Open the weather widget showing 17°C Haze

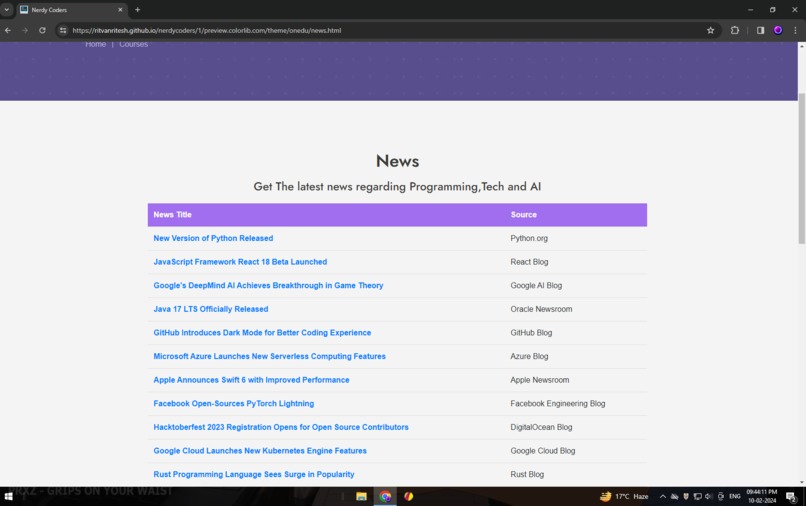click(624, 496)
